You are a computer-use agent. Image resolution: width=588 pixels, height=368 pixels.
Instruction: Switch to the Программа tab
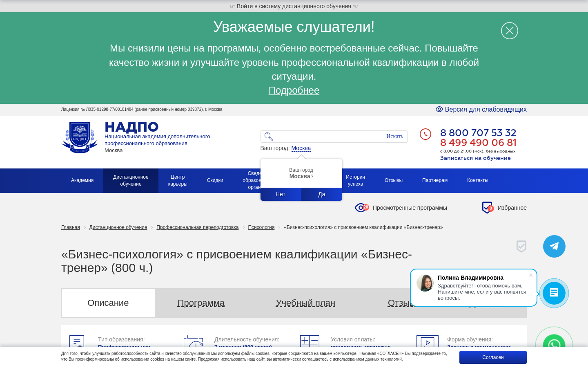201,303
